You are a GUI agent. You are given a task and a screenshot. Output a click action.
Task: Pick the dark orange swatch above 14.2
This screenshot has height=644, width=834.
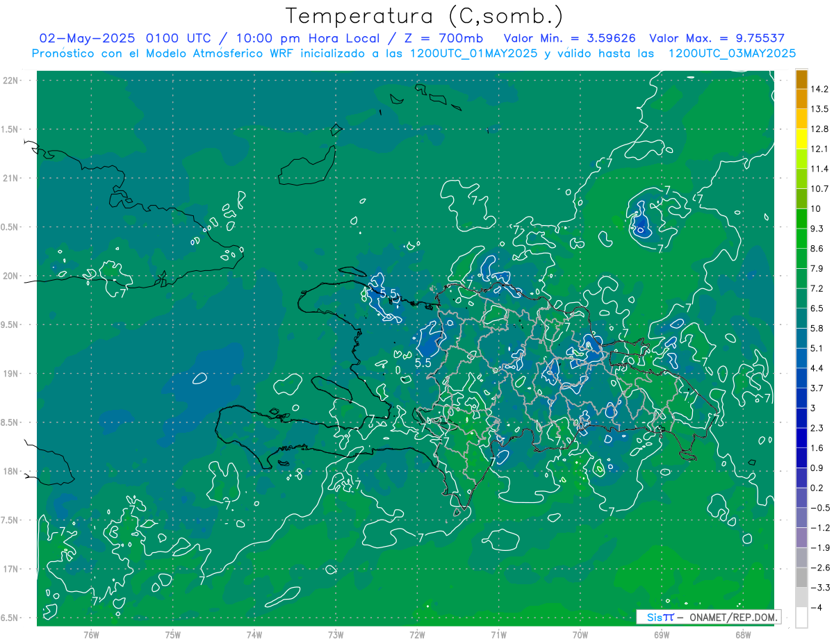pyautogui.click(x=801, y=79)
